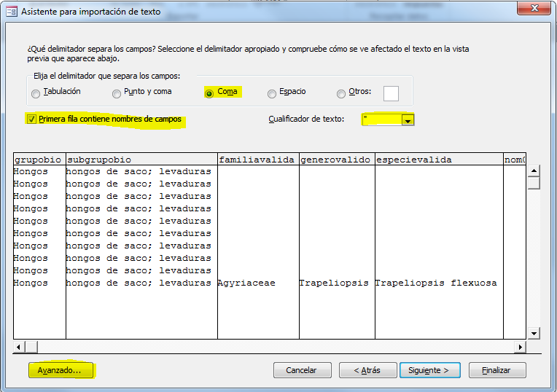Image resolution: width=557 pixels, height=392 pixels.
Task: Click the Otros custom delimiter text box
Action: point(392,93)
